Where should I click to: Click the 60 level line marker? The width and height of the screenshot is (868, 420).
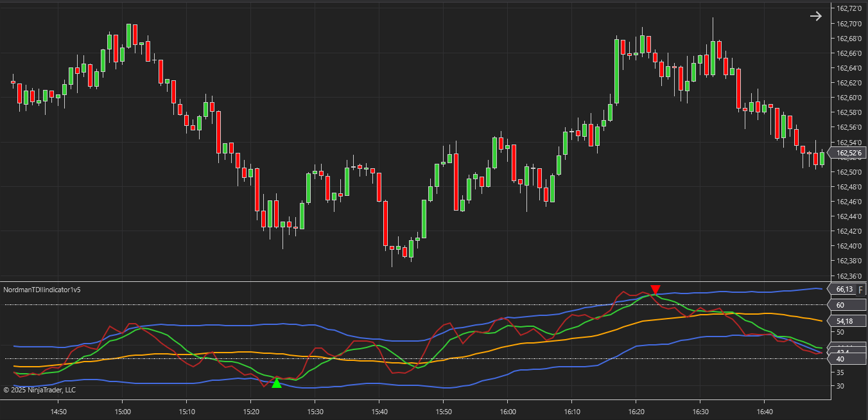click(847, 305)
